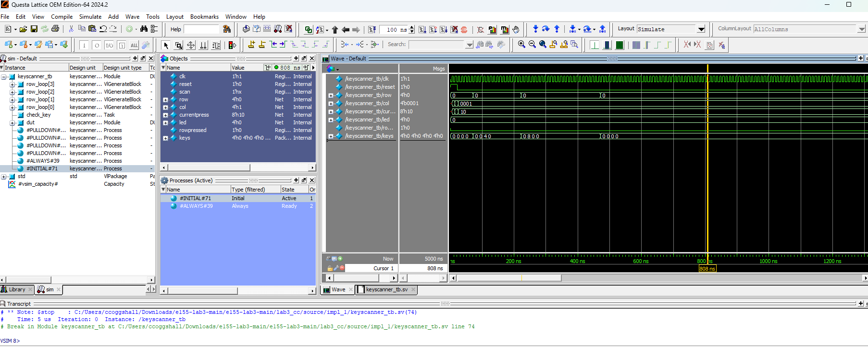Click the Print icon in the toolbar
This screenshot has height=347, width=868.
(55, 29)
